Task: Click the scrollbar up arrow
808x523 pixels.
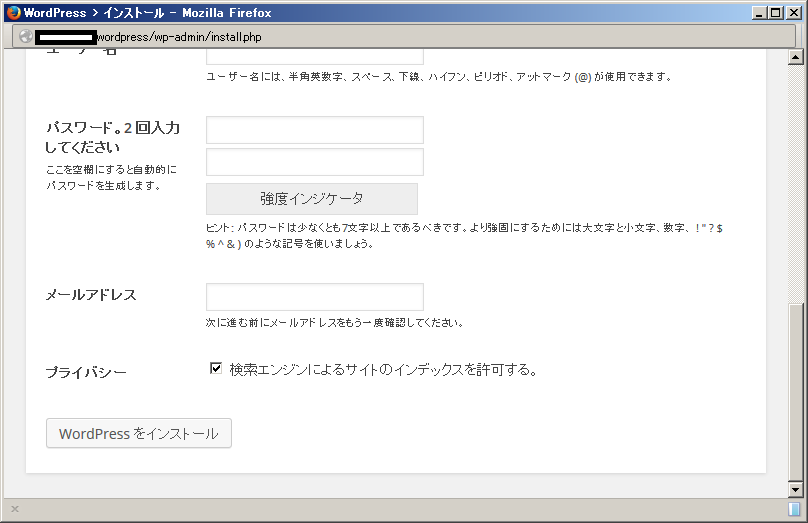Action: pyautogui.click(x=796, y=57)
